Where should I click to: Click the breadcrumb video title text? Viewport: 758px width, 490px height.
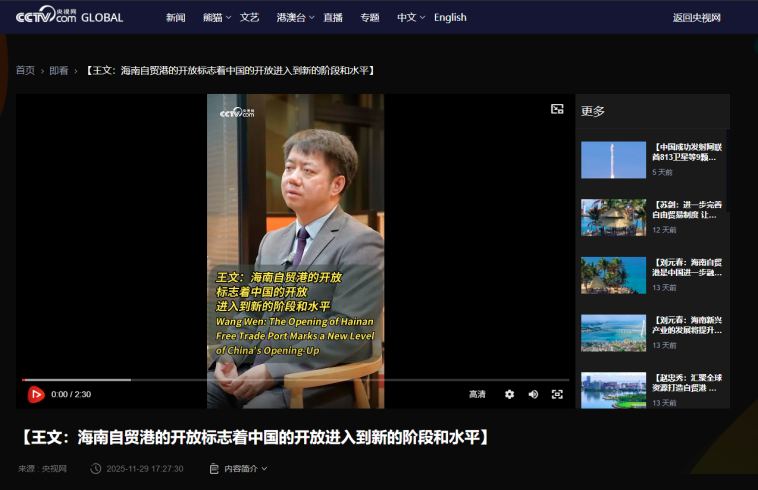point(230,71)
